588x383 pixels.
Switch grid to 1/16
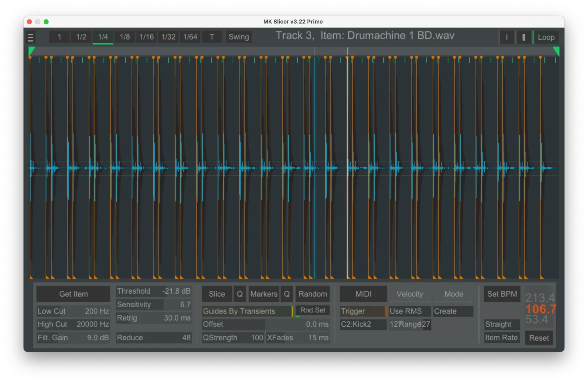147,37
